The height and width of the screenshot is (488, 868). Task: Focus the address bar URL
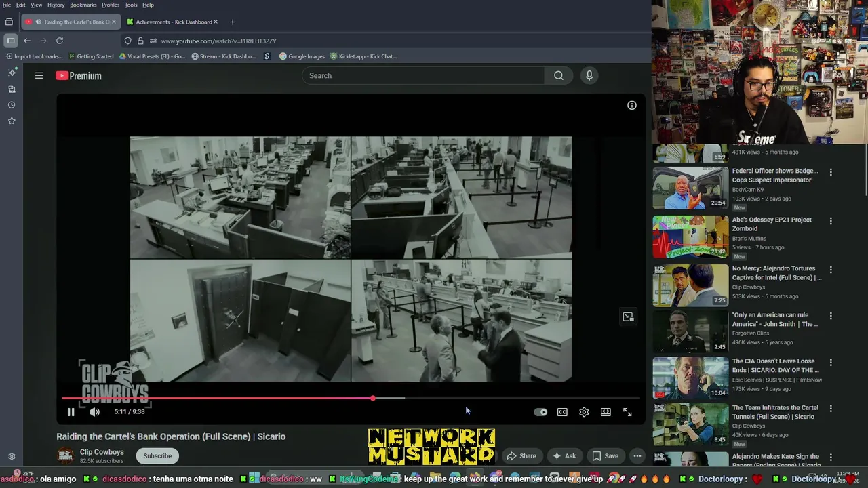point(218,41)
